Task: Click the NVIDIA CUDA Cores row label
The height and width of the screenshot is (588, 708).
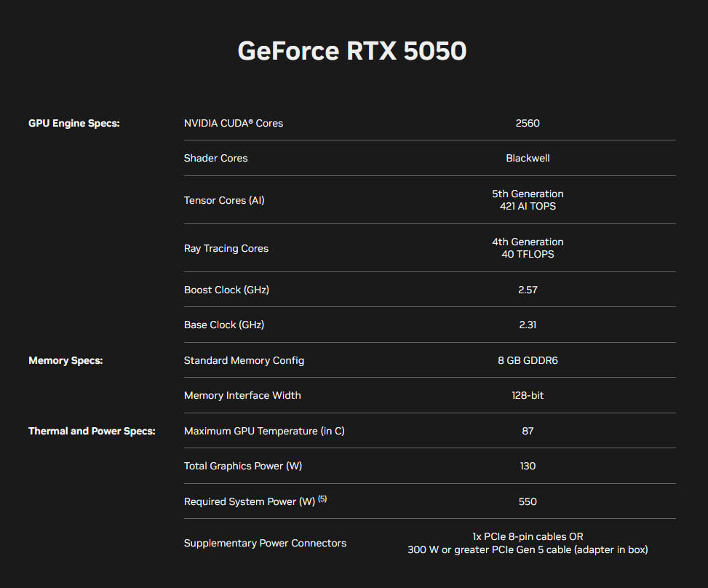Action: 234,123
